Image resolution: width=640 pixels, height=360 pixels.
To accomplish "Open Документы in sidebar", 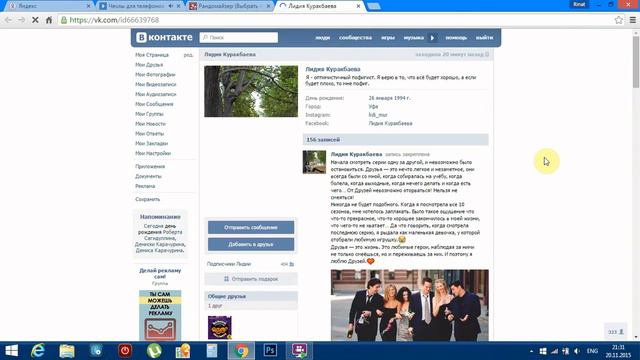I will click(148, 176).
